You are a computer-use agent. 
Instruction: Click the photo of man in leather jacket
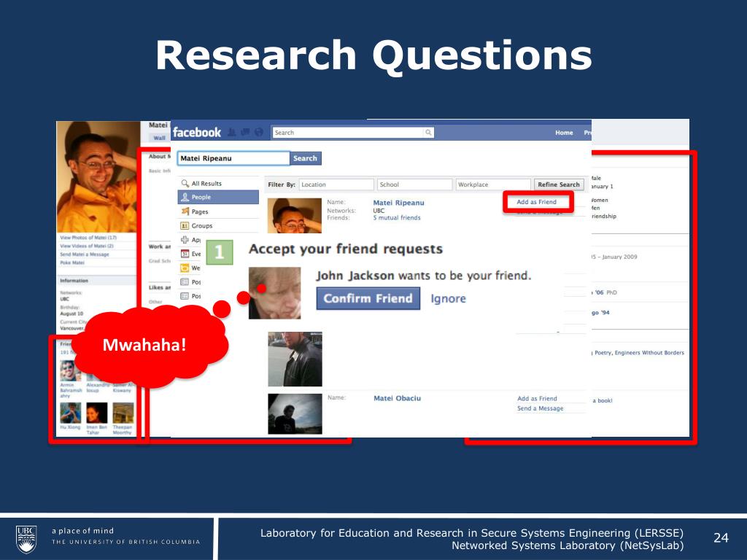pyautogui.click(x=295, y=359)
